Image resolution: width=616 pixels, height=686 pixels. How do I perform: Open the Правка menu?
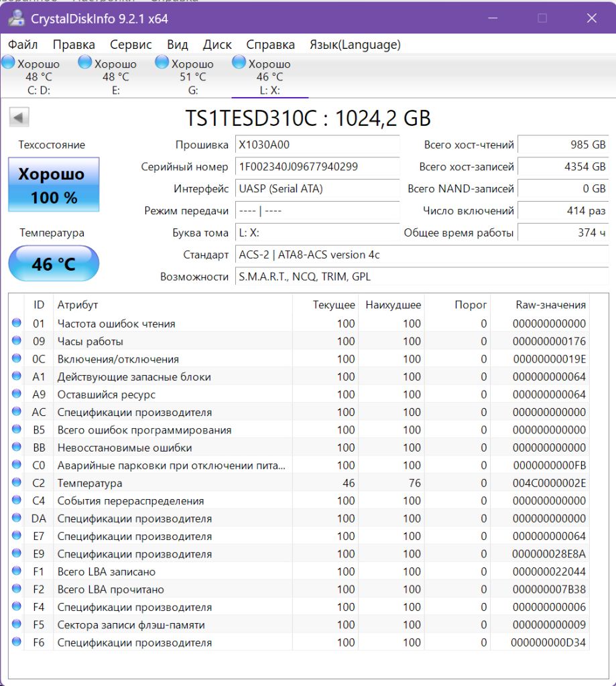click(74, 45)
